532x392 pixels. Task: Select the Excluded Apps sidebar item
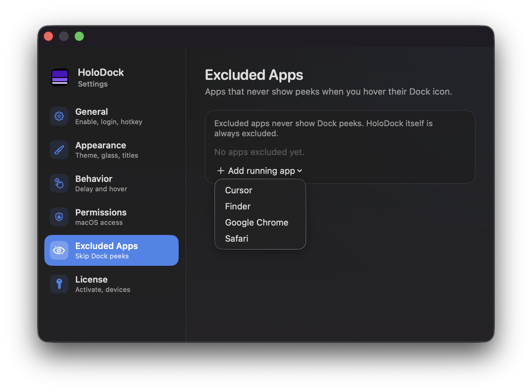coord(112,250)
